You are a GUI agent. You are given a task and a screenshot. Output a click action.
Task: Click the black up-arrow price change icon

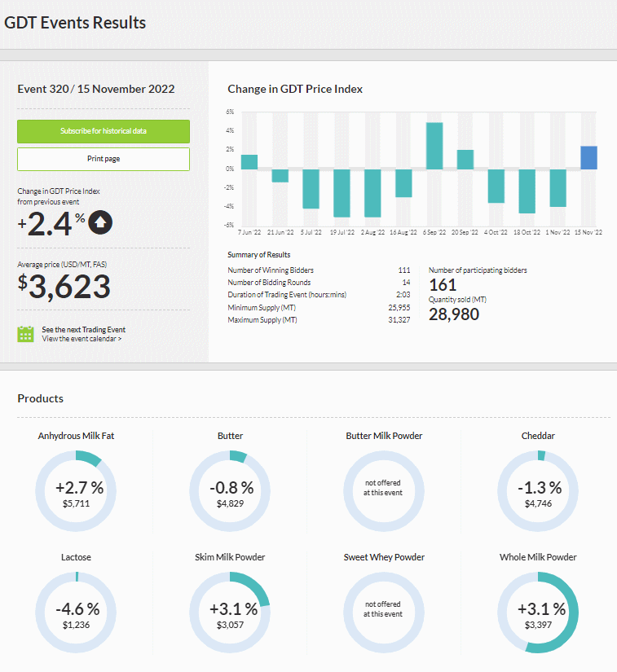[x=100, y=222]
